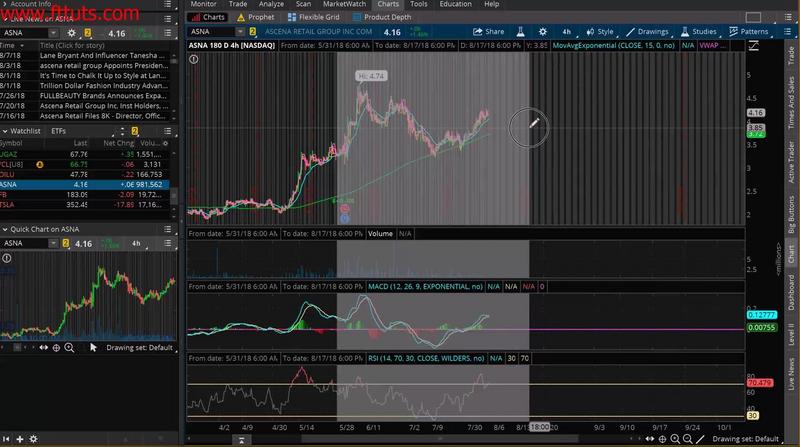Select the Charts sub-tab with bars icon
This screenshot has width=800, height=447.
coord(208,17)
